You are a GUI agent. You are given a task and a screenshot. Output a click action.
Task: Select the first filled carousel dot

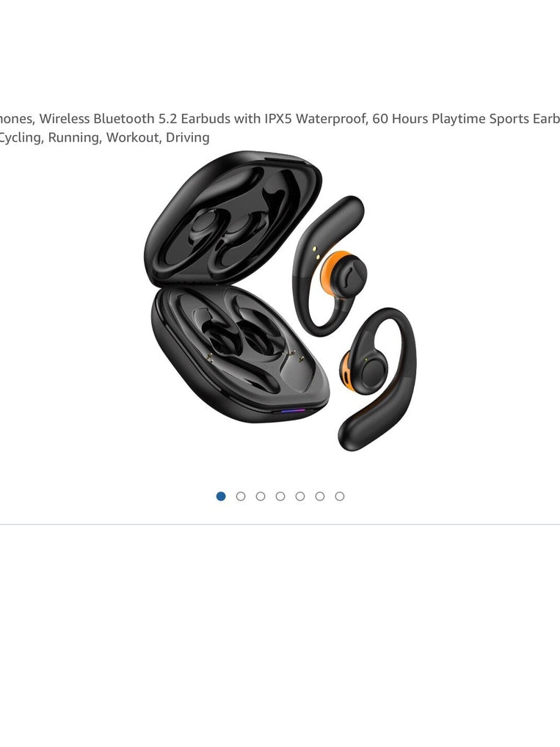coord(221,497)
